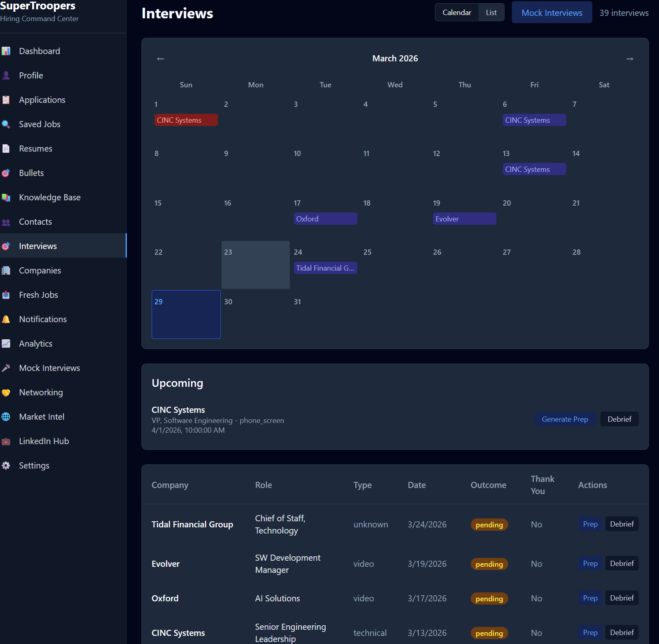The width and height of the screenshot is (659, 644).
Task: Open the Dashboard from the sidebar
Action: click(39, 51)
